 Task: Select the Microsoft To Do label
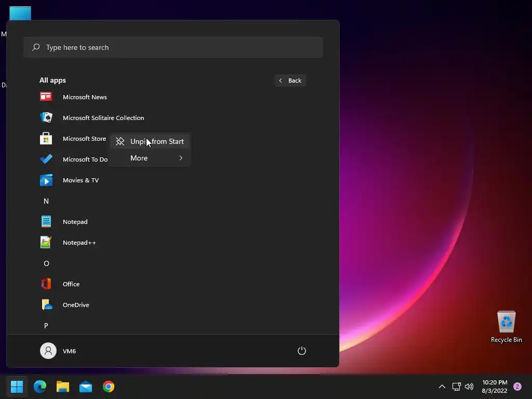click(x=85, y=159)
